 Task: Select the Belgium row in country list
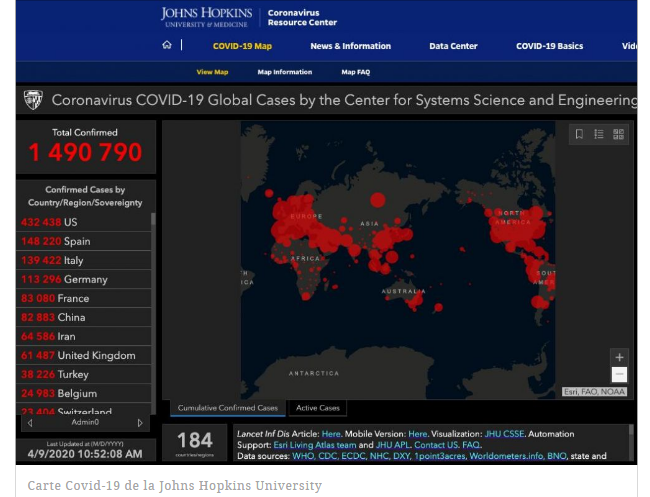[84, 393]
